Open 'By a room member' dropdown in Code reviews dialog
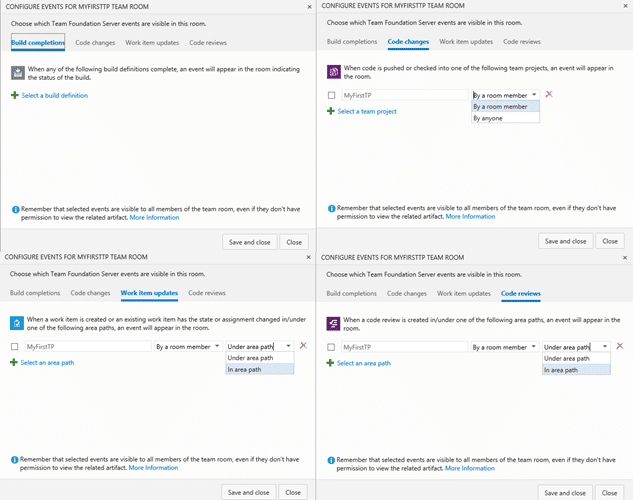 pyautogui.click(x=505, y=347)
